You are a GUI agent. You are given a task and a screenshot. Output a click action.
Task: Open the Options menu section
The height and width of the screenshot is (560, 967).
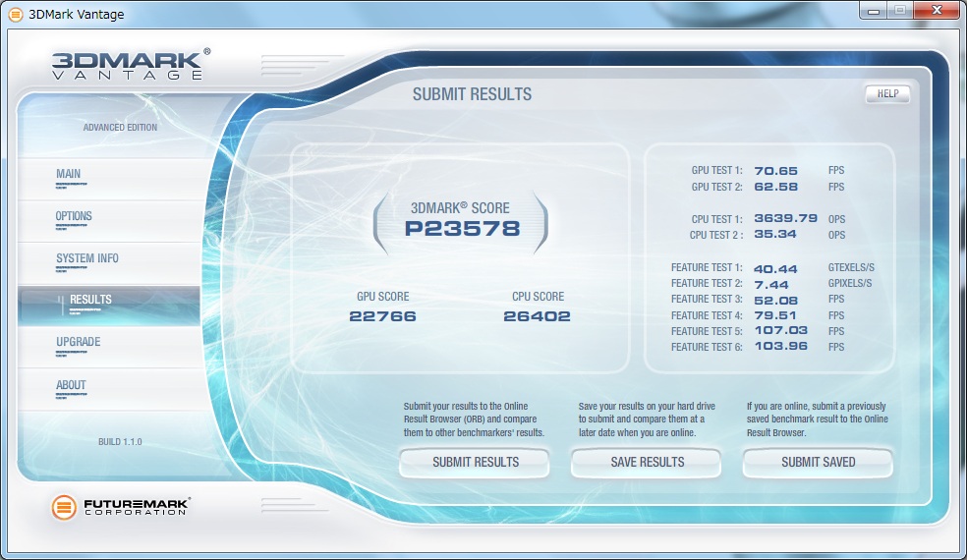[x=108, y=221]
